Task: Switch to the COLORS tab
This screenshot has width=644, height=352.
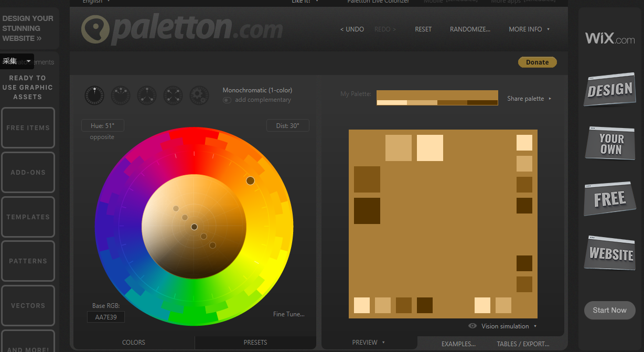Action: tap(134, 343)
